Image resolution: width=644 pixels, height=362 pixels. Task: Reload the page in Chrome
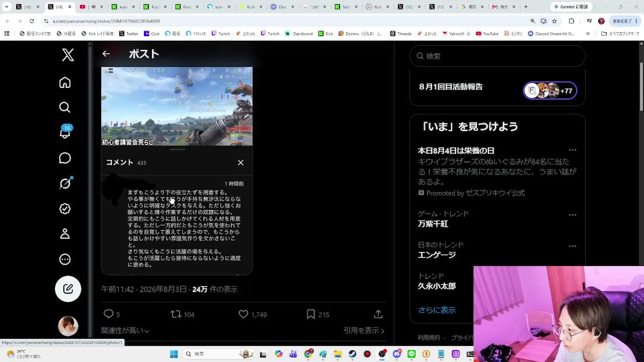coord(32,21)
